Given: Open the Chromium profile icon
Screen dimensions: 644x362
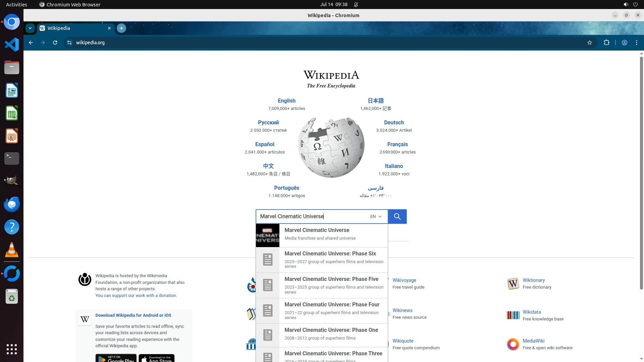Looking at the screenshot, I should pyautogui.click(x=625, y=43).
